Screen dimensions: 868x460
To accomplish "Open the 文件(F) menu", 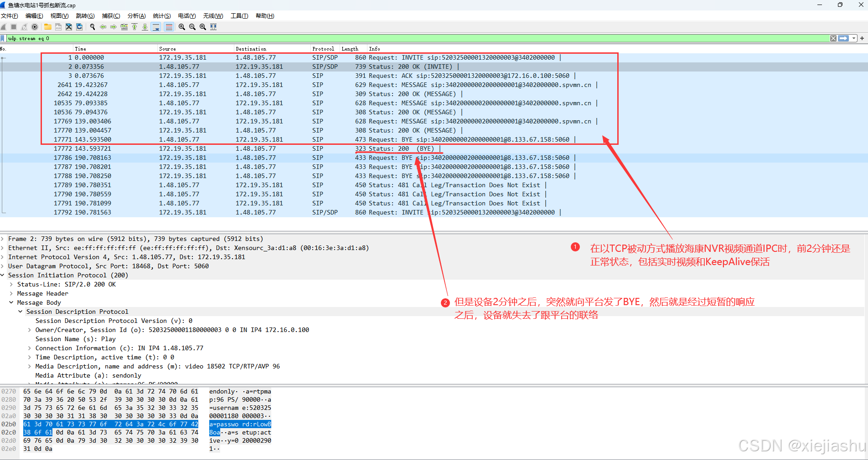I will pyautogui.click(x=9, y=16).
